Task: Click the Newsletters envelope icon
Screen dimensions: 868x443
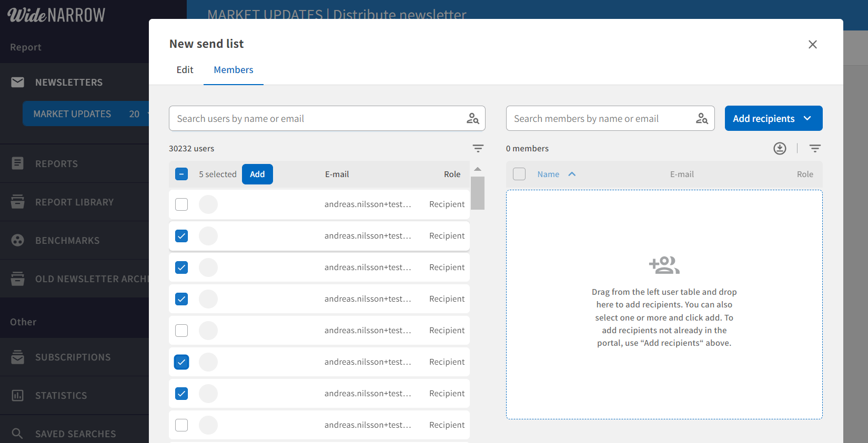Action: (17, 83)
